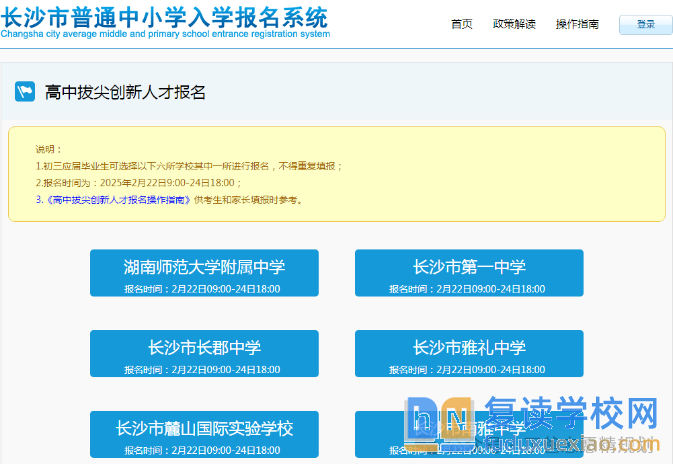673x464 pixels.
Task: Pick 长沙市麓山国际实验学校 registration button
Action: [x=204, y=435]
